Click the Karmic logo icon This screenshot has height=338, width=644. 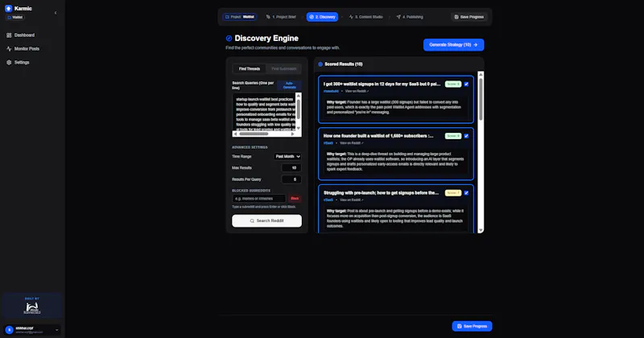8,8
